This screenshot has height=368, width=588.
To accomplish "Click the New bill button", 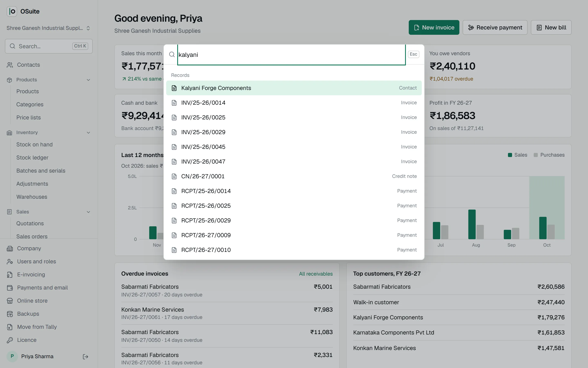I will coord(551,28).
